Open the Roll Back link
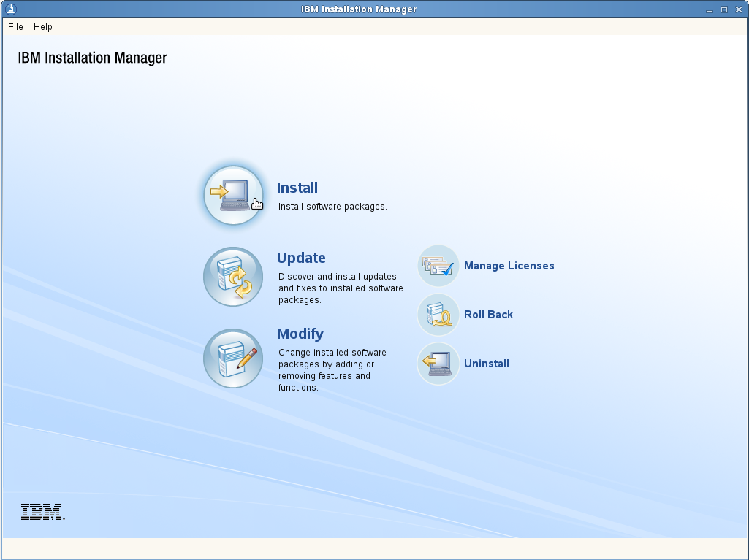The image size is (749, 560). coord(488,315)
